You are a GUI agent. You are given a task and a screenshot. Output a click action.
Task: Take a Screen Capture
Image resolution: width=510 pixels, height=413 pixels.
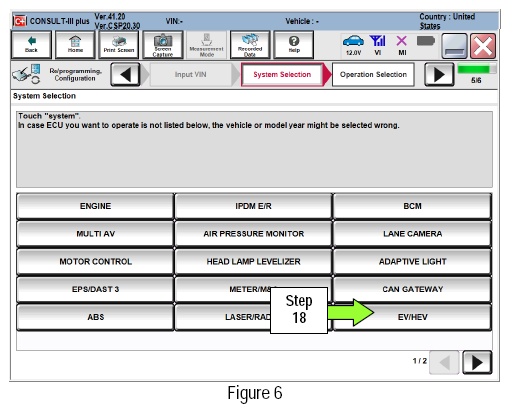tap(163, 45)
